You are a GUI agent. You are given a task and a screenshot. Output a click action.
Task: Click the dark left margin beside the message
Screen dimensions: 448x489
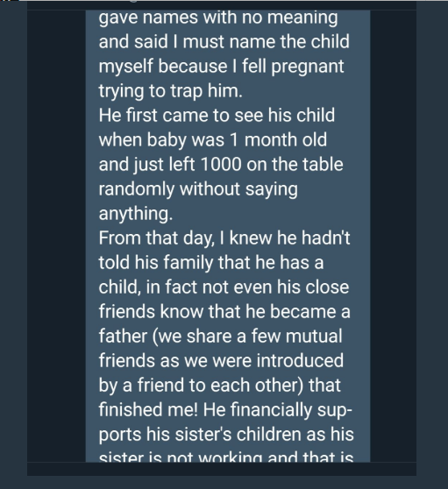pyautogui.click(x=56, y=236)
